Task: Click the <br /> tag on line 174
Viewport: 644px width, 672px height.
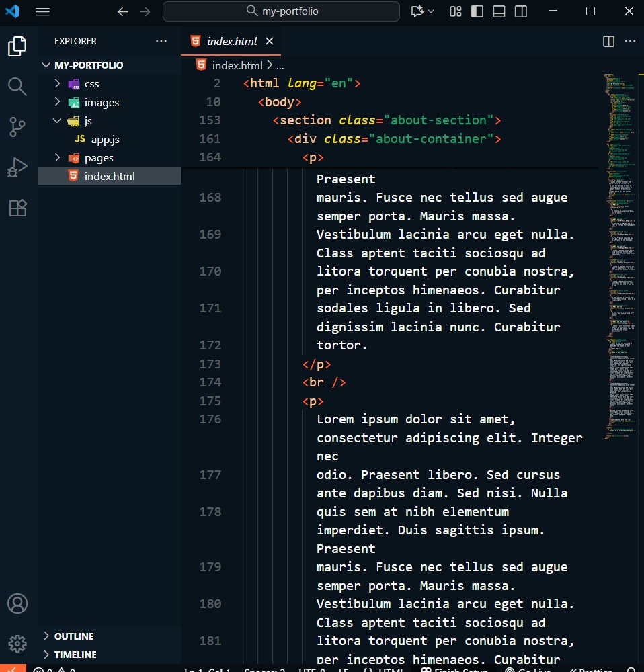Action: tap(324, 382)
